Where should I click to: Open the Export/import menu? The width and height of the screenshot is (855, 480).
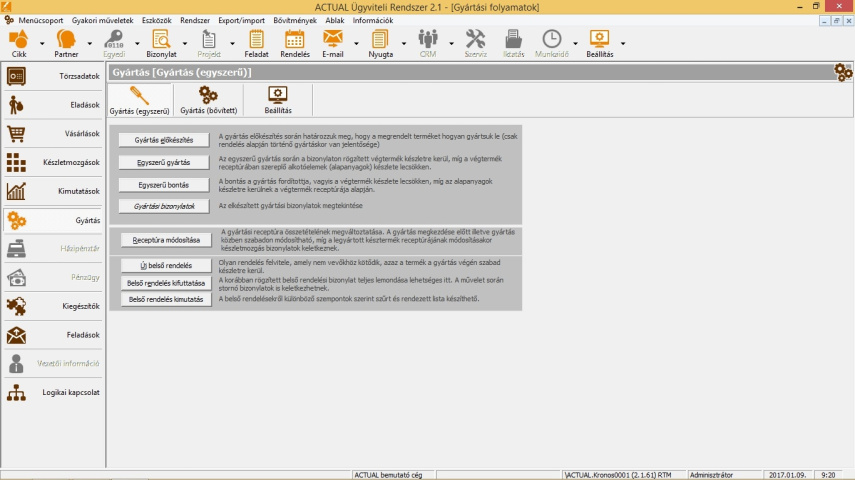242,20
